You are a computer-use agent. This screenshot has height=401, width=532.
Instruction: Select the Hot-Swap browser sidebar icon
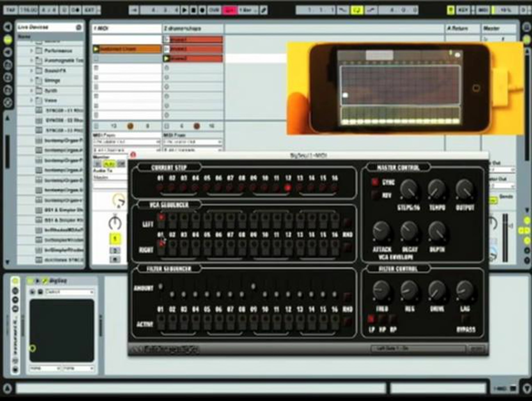pyautogui.click(x=8, y=102)
